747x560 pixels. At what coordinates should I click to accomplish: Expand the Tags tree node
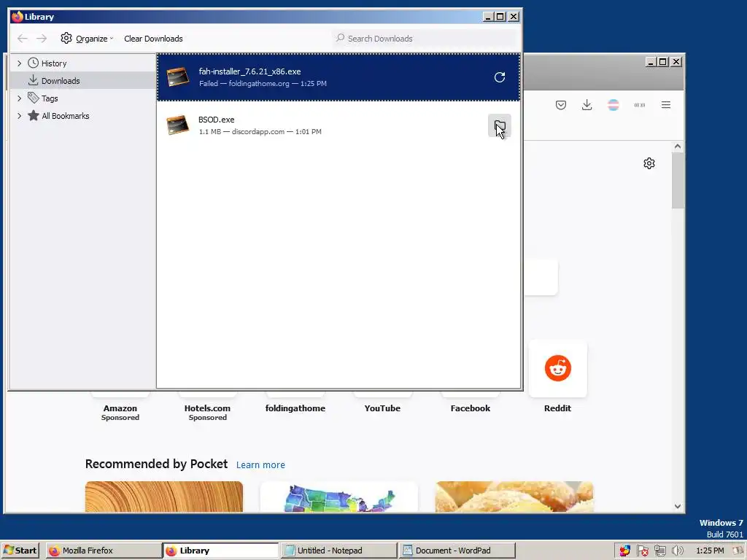(19, 98)
